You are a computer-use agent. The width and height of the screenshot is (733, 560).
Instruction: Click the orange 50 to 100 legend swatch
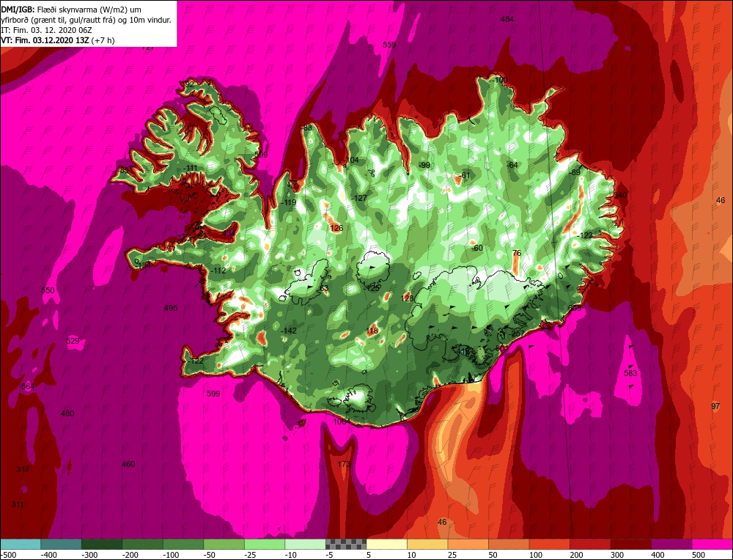tap(509, 544)
